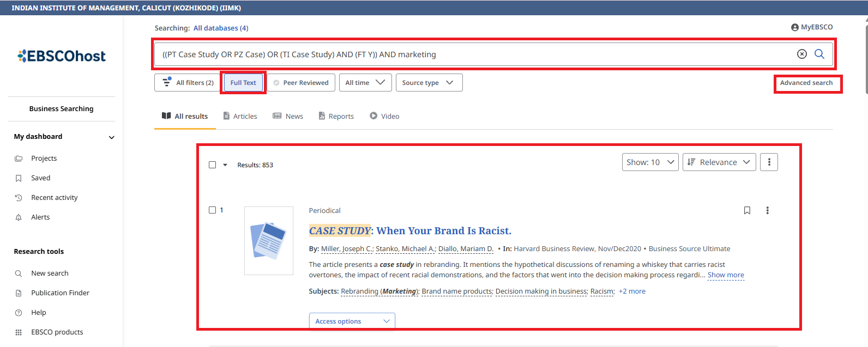This screenshot has width=868, height=347.
Task: Toggle the Full Text filter
Action: point(243,83)
